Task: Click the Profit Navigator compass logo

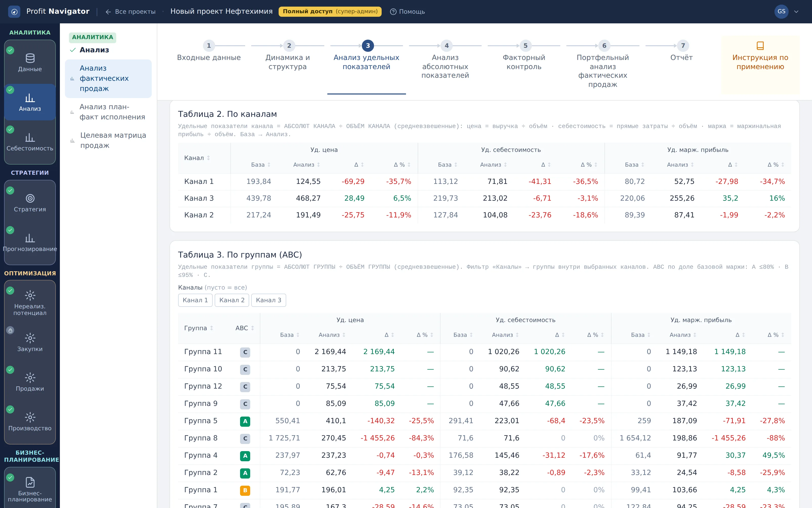Action: pyautogui.click(x=14, y=12)
